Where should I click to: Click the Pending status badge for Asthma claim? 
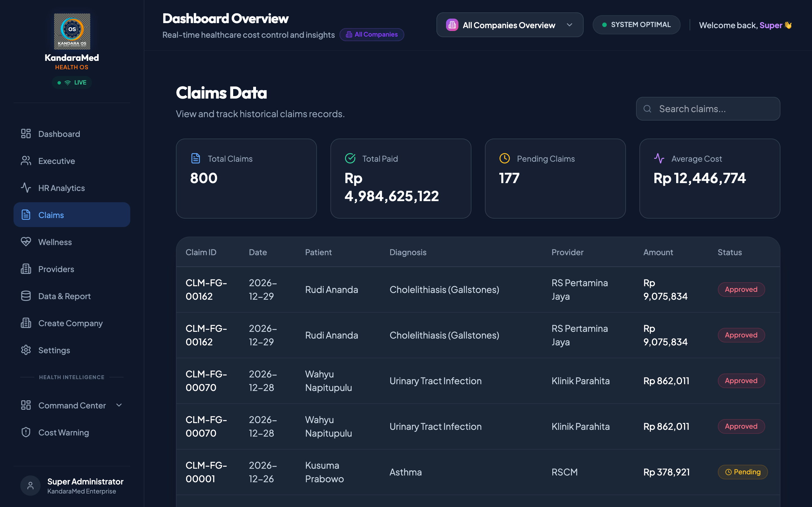click(x=743, y=472)
